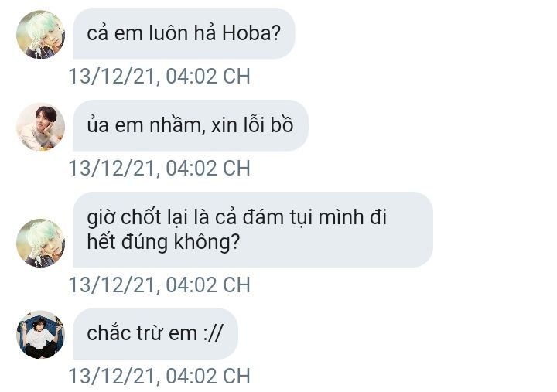Click the words "xin lỗi bồ"
Viewport: 557px width, 392px height.
point(252,125)
